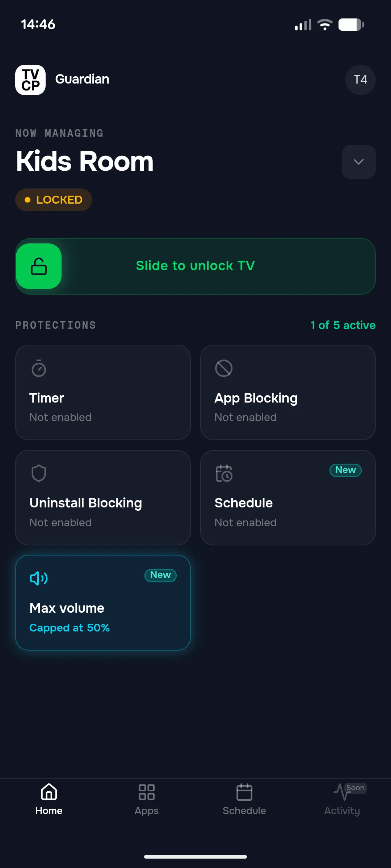
Task: Tap the Uninstall Blocking shield icon
Action: pos(39,473)
